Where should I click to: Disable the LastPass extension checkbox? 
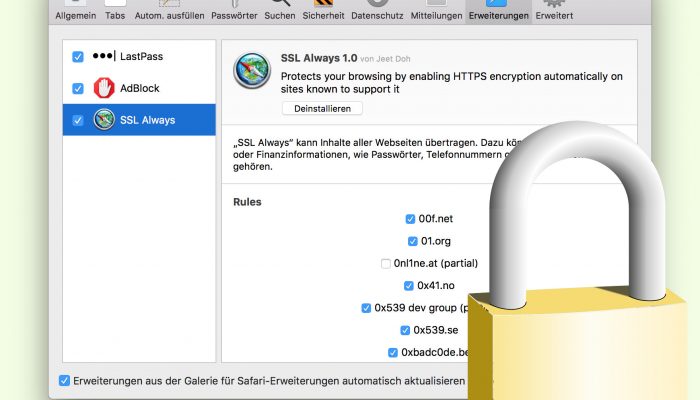pyautogui.click(x=78, y=57)
